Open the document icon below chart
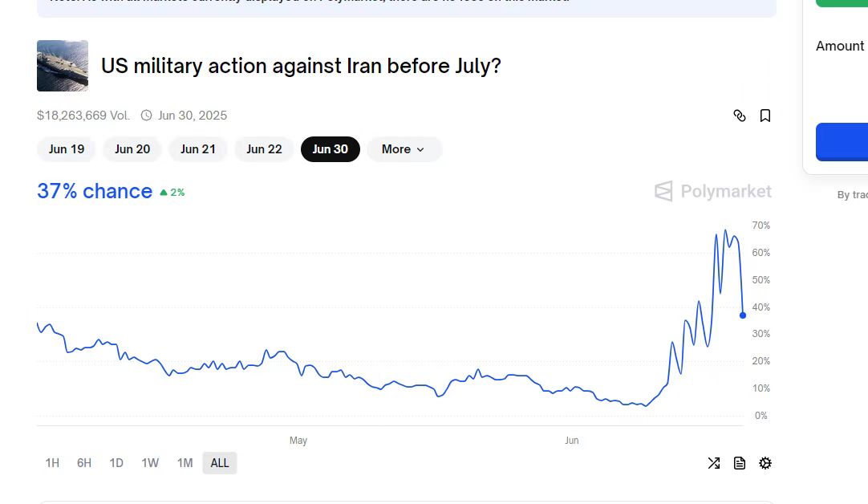The height and width of the screenshot is (504, 868). (x=740, y=463)
